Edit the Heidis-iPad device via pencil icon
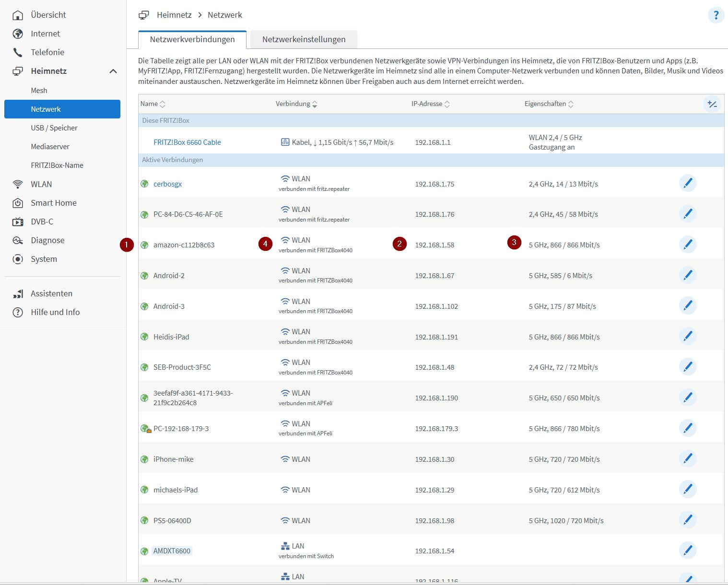The width and height of the screenshot is (728, 585). click(x=688, y=336)
